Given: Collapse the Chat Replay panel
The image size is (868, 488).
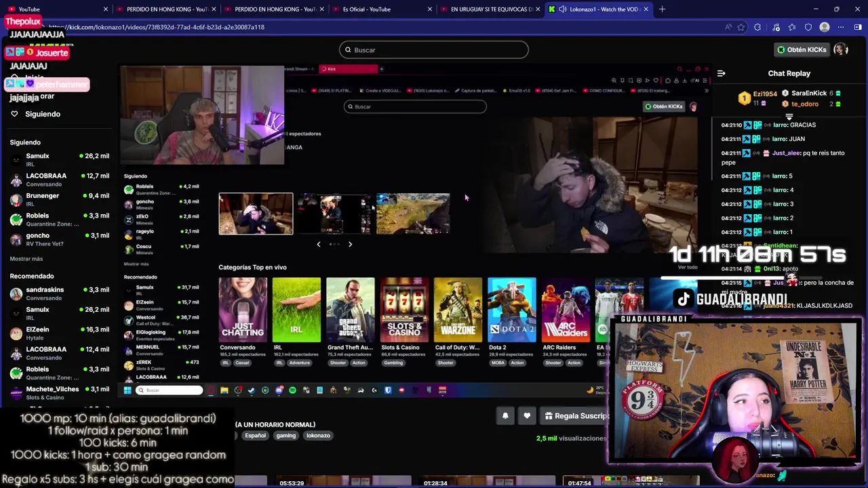Looking at the screenshot, I should (721, 73).
